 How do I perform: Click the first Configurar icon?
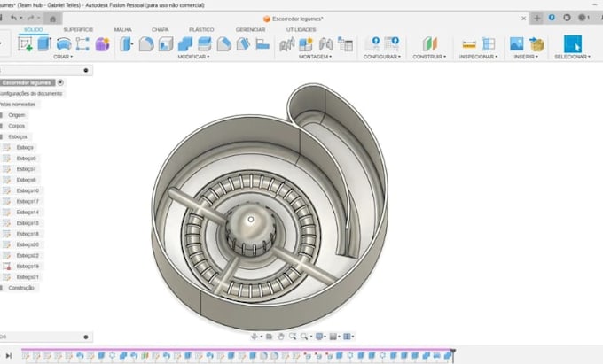(x=372, y=43)
